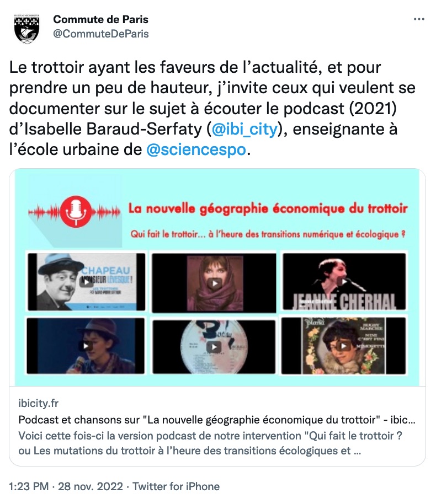Open the tweet timestamp 1:23 PM 28 nov. 2022
The height and width of the screenshot is (504, 436).
click(x=66, y=486)
